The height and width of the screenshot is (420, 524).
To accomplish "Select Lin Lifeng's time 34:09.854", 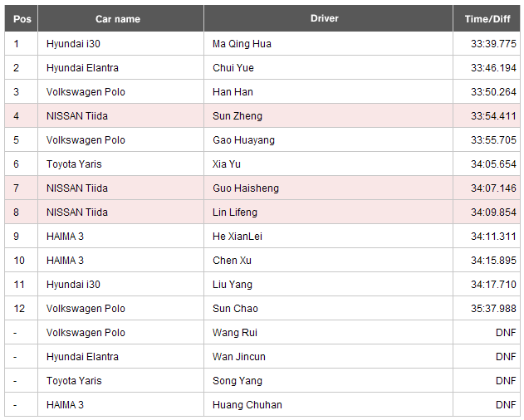I will (493, 212).
